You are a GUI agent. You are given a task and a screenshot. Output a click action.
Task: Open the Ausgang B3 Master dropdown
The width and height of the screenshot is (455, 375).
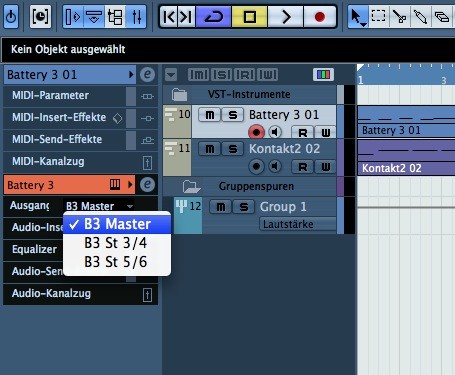pos(99,206)
